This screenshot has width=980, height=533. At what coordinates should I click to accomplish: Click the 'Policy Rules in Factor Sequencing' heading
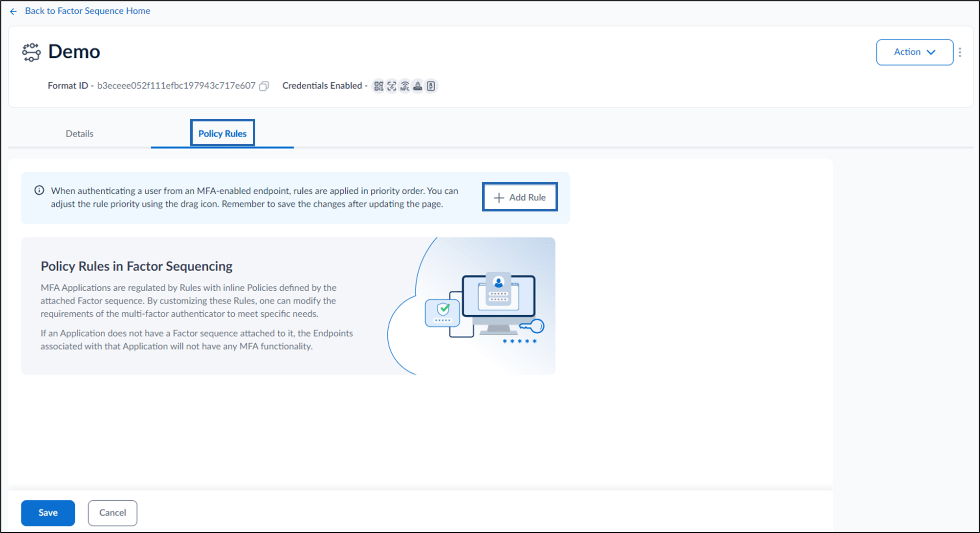(136, 266)
